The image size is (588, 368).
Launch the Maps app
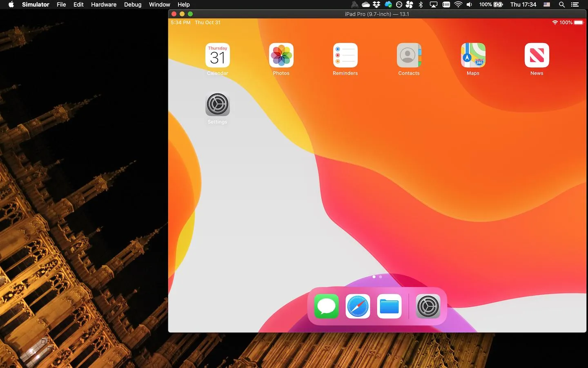click(473, 55)
